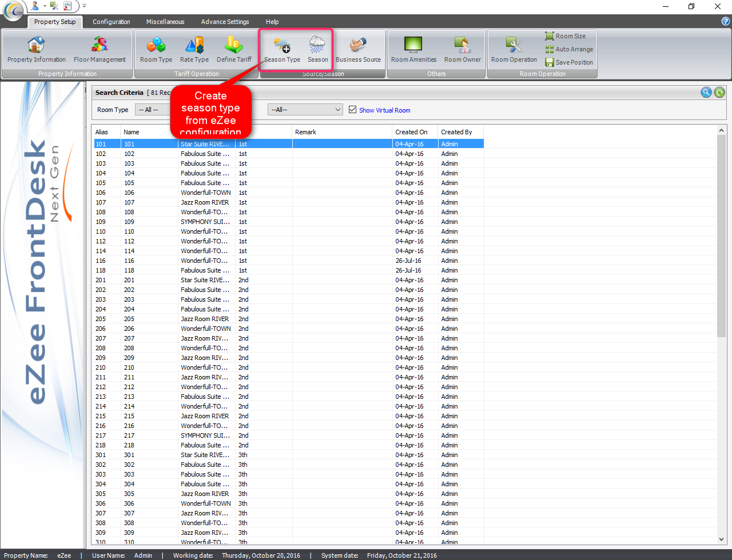Open Season Type configuration
The height and width of the screenshot is (560, 732).
282,50
